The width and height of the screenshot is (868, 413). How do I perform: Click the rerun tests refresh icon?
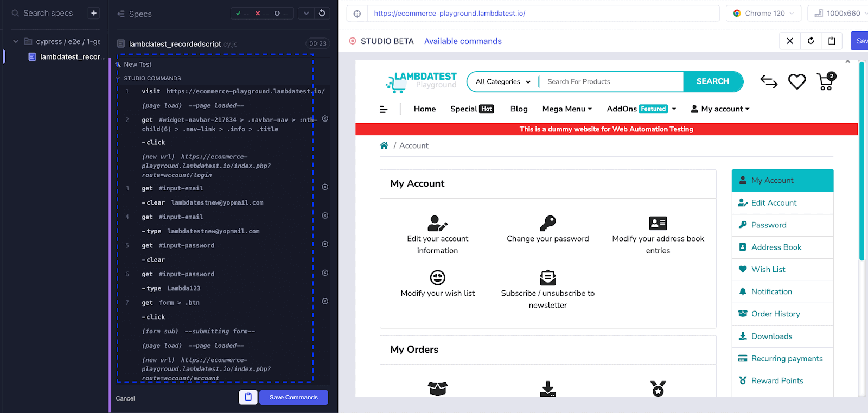click(322, 13)
